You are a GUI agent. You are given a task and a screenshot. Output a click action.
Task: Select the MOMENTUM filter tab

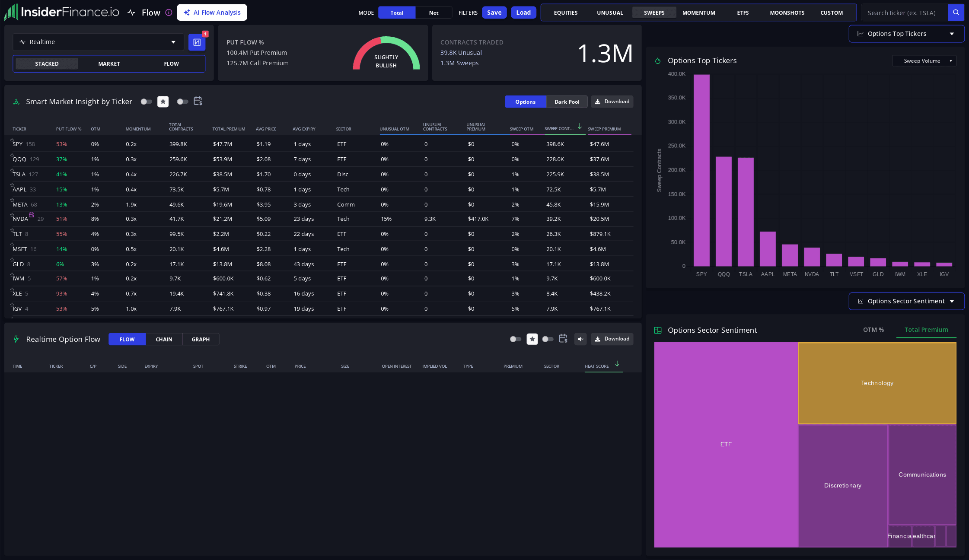[x=698, y=13]
